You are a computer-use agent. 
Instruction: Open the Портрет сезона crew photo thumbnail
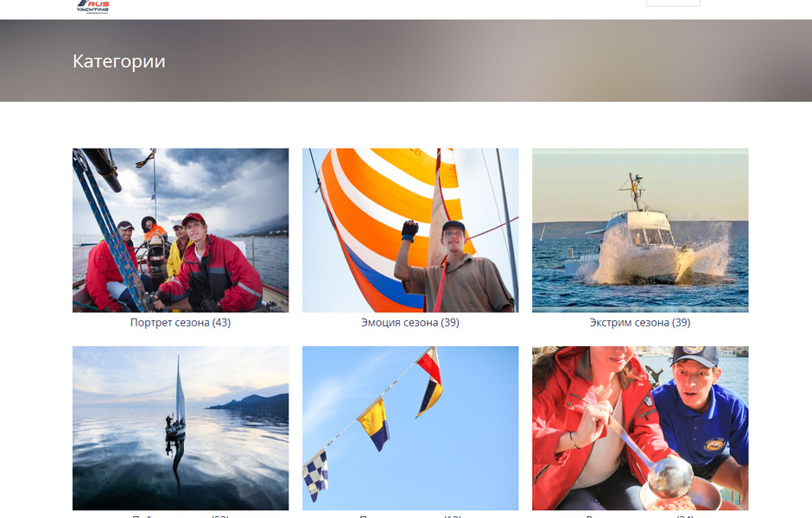[x=181, y=231]
